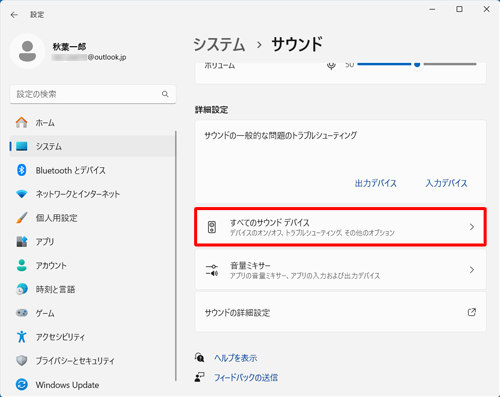Open Windows Update page
Screen dimensions: 500x397
pos(92,385)
